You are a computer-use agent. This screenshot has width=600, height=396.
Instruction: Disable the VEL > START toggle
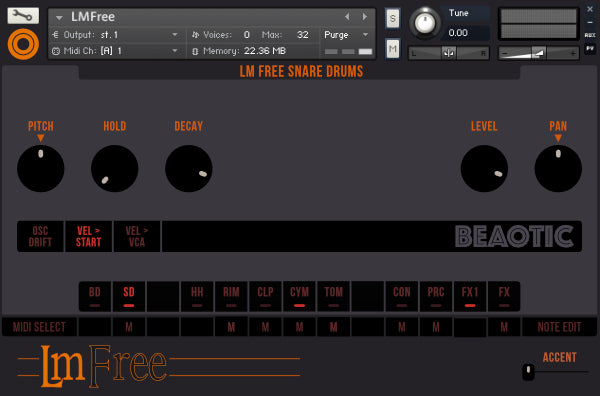[x=88, y=236]
